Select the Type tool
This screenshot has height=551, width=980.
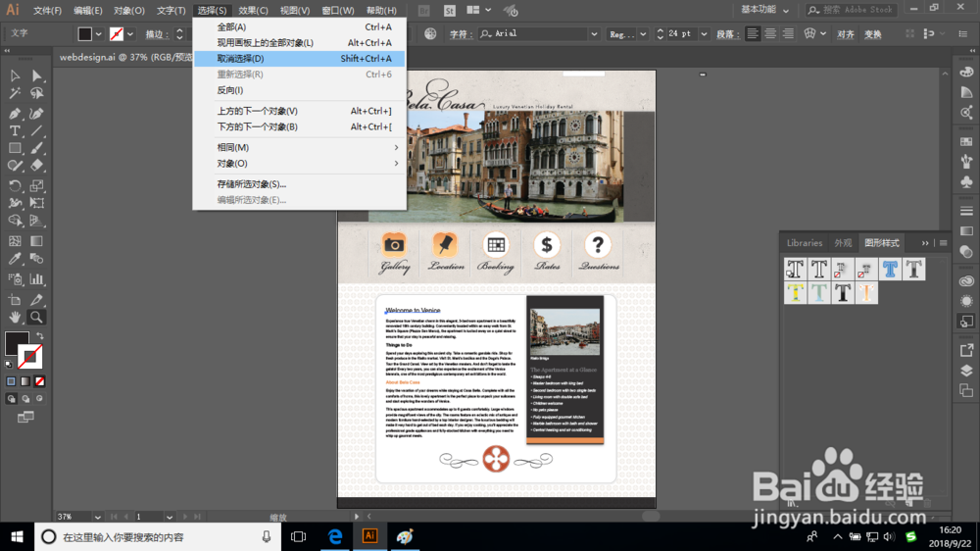[15, 130]
